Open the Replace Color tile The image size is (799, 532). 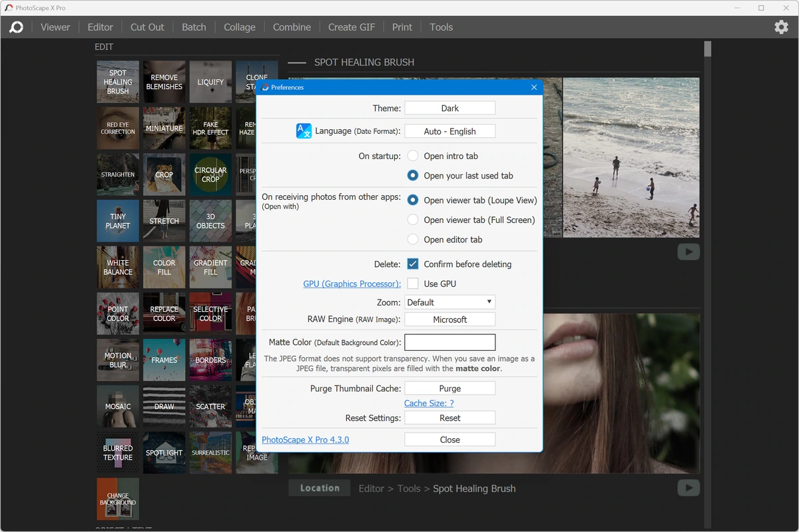(164, 314)
